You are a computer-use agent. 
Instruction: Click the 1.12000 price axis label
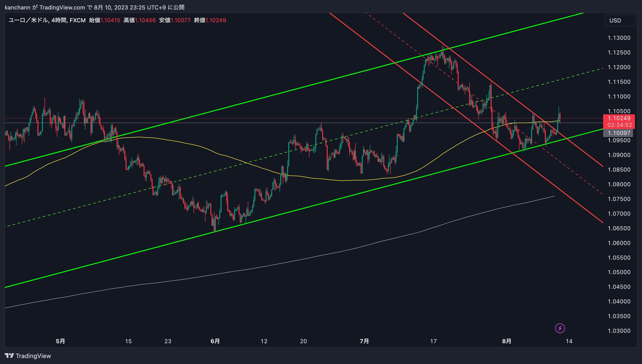(619, 67)
